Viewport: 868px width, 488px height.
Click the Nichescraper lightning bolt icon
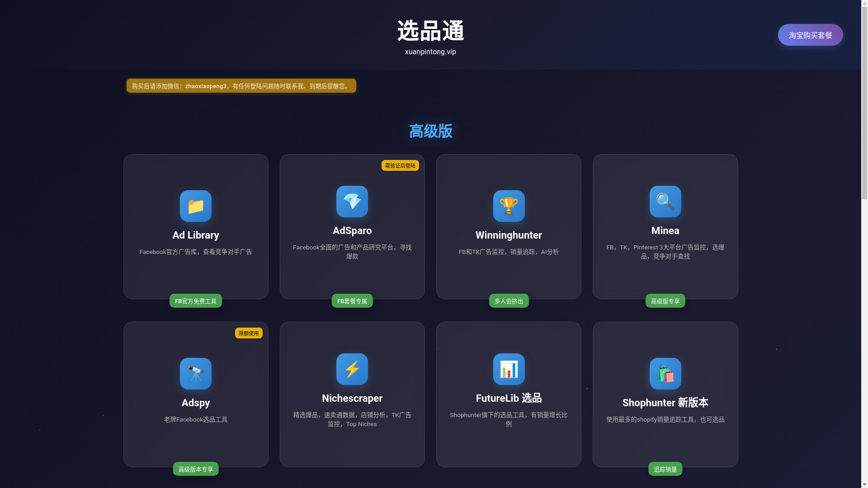pyautogui.click(x=352, y=369)
